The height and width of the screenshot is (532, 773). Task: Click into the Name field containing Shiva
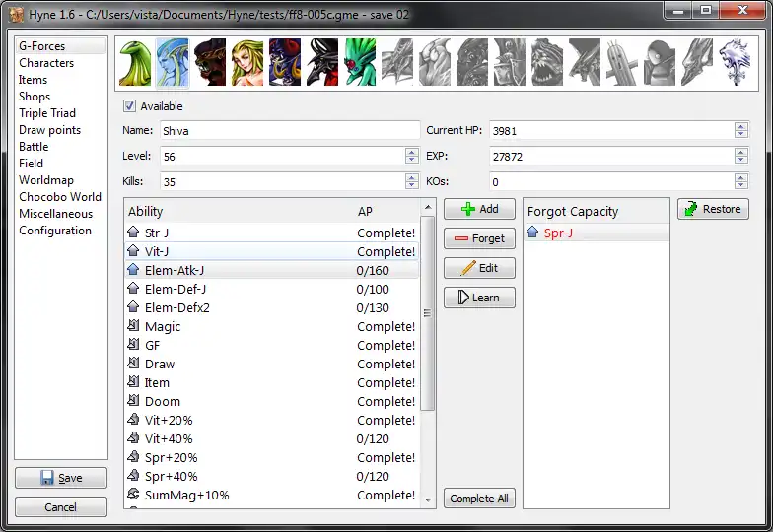tap(290, 130)
